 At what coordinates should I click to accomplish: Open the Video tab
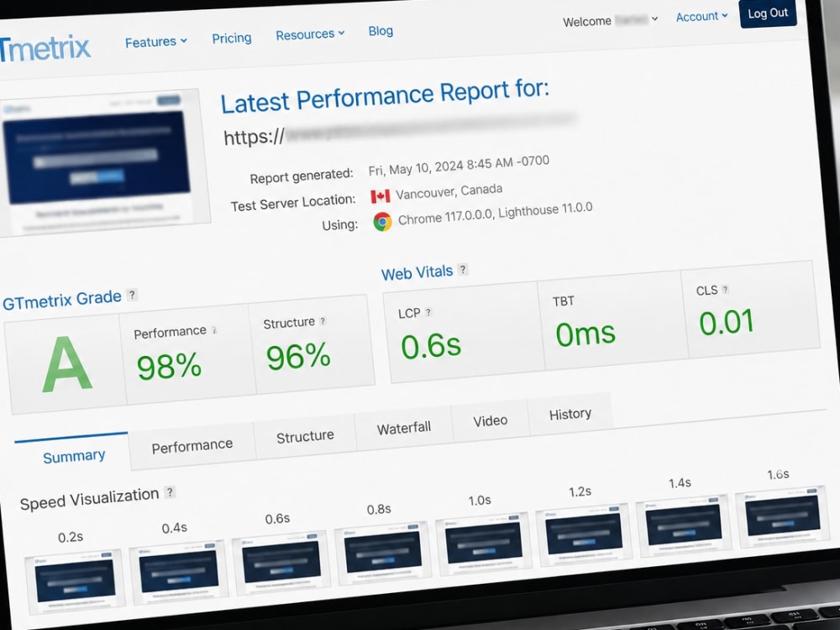click(x=491, y=421)
